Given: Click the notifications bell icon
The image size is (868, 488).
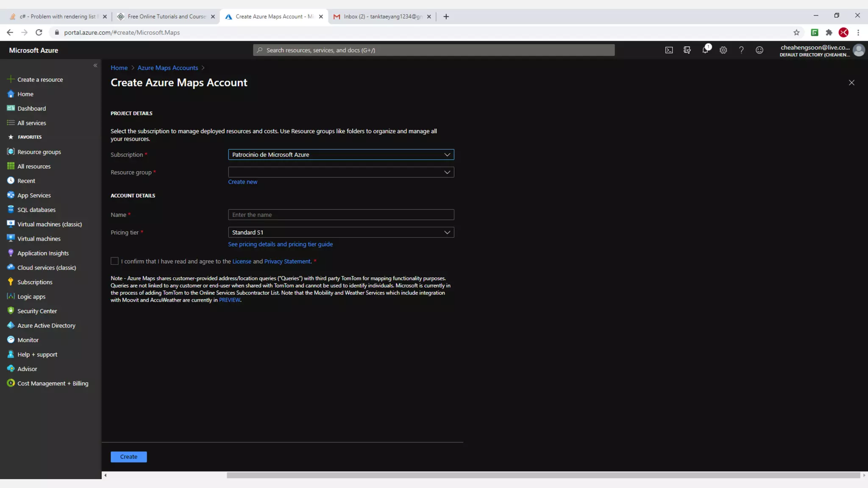Looking at the screenshot, I should [705, 50].
